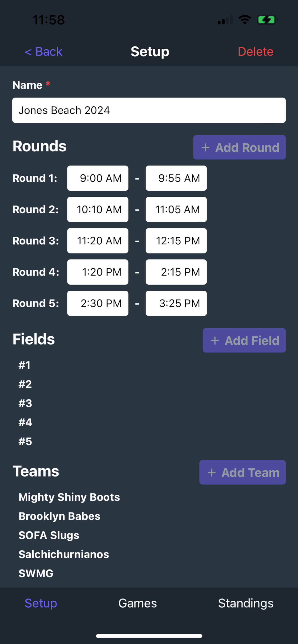Image resolution: width=298 pixels, height=644 pixels.
Task: Add a new field
Action: pos(244,340)
